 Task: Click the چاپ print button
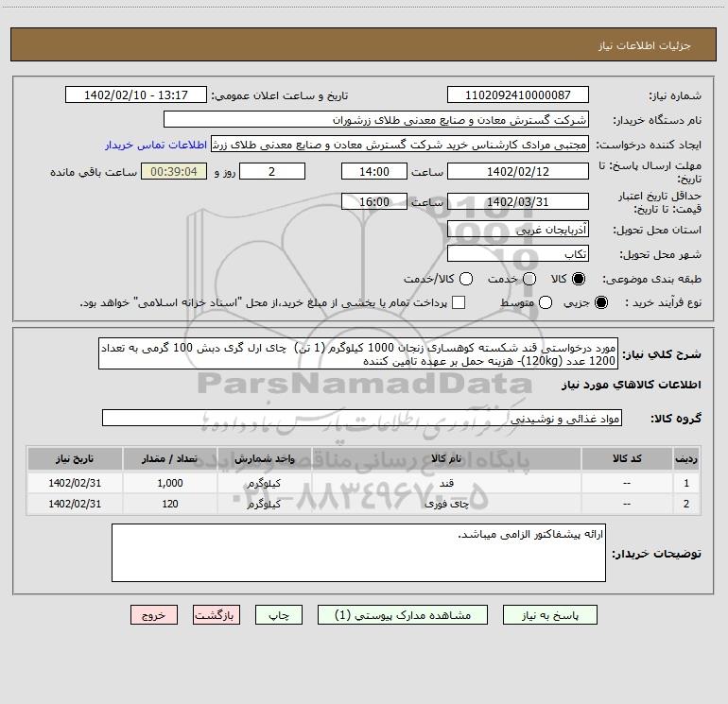point(279,615)
